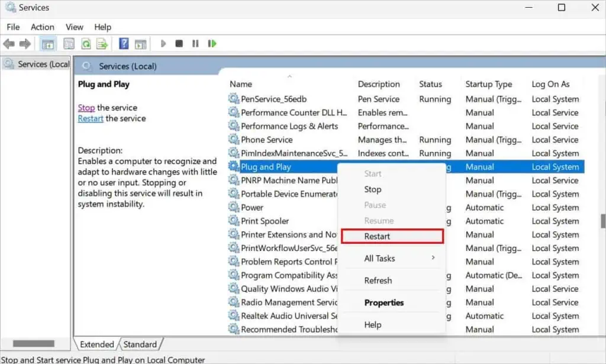The width and height of the screenshot is (606, 364).
Task: Click the Properties toolbar icon
Action: click(69, 43)
